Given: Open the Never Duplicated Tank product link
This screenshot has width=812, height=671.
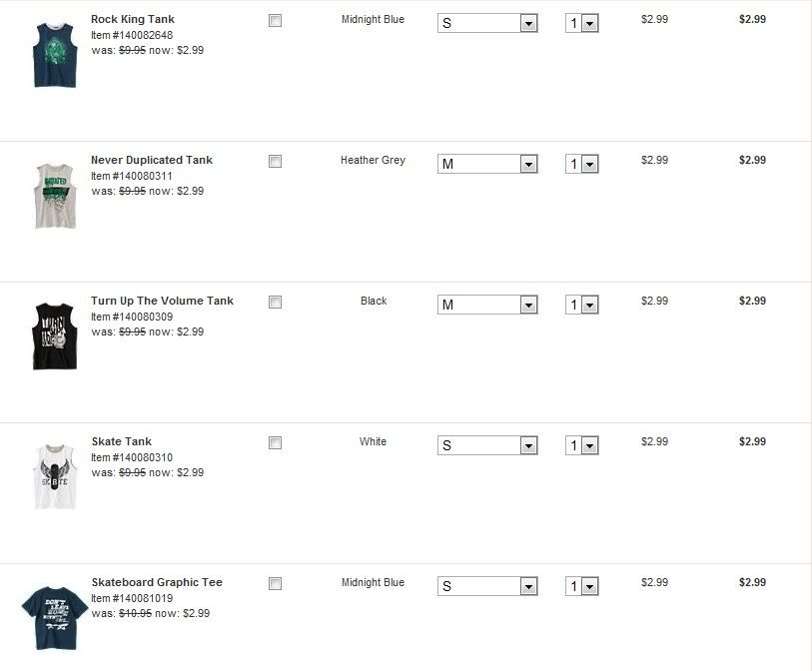Looking at the screenshot, I should pos(152,160).
